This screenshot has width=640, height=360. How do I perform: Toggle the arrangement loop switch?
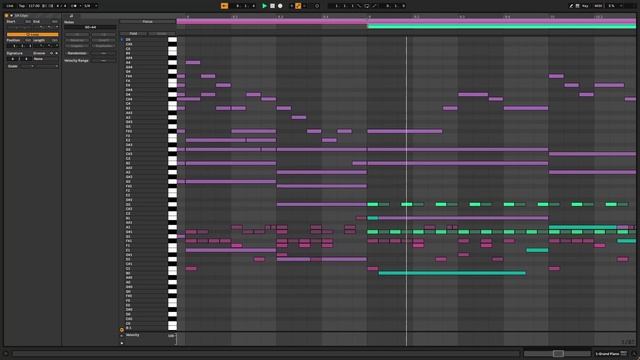pyautogui.click(x=367, y=6)
